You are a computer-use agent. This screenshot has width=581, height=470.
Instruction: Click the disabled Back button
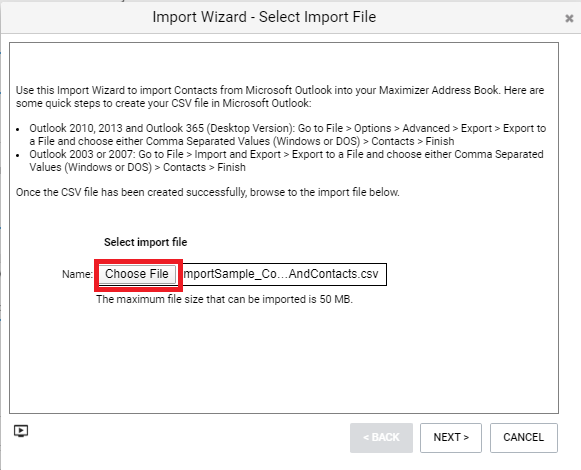(381, 438)
